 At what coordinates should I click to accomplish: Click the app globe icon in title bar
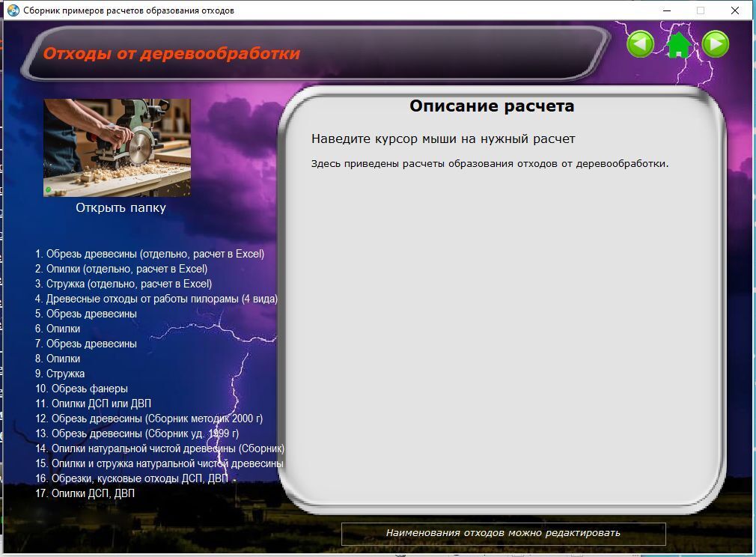13,10
